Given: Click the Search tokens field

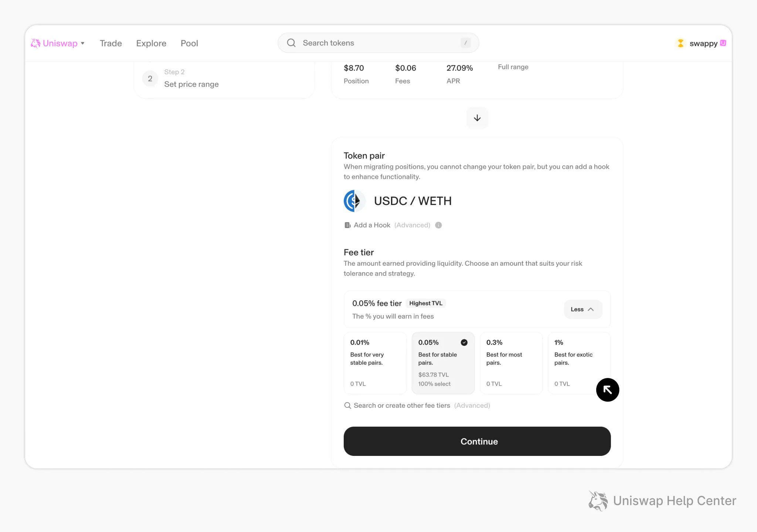Looking at the screenshot, I should [x=378, y=43].
